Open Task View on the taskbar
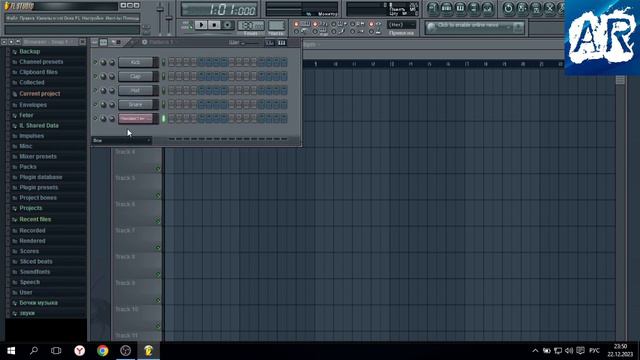Image resolution: width=640 pixels, height=360 pixels. pyautogui.click(x=56, y=351)
